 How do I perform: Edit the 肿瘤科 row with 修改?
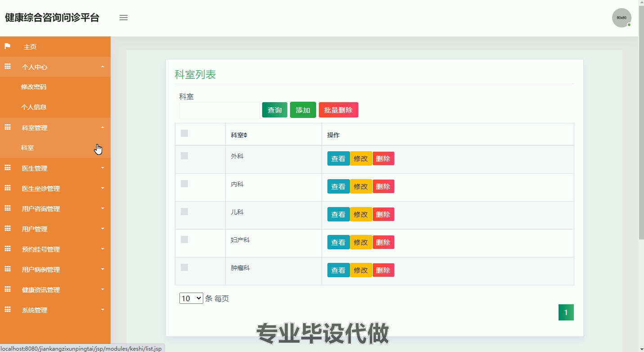tap(361, 270)
